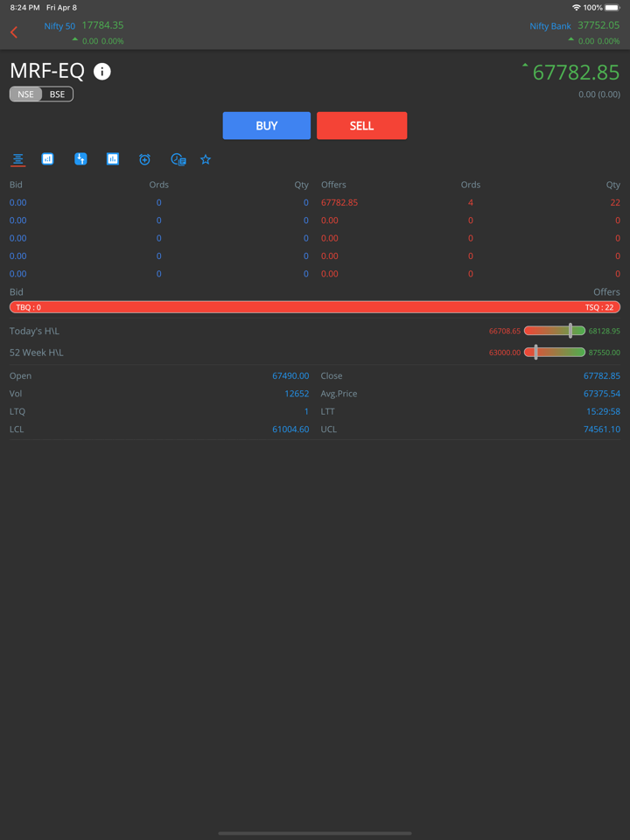Switch exchange to BSE
The height and width of the screenshot is (840, 630).
[58, 94]
